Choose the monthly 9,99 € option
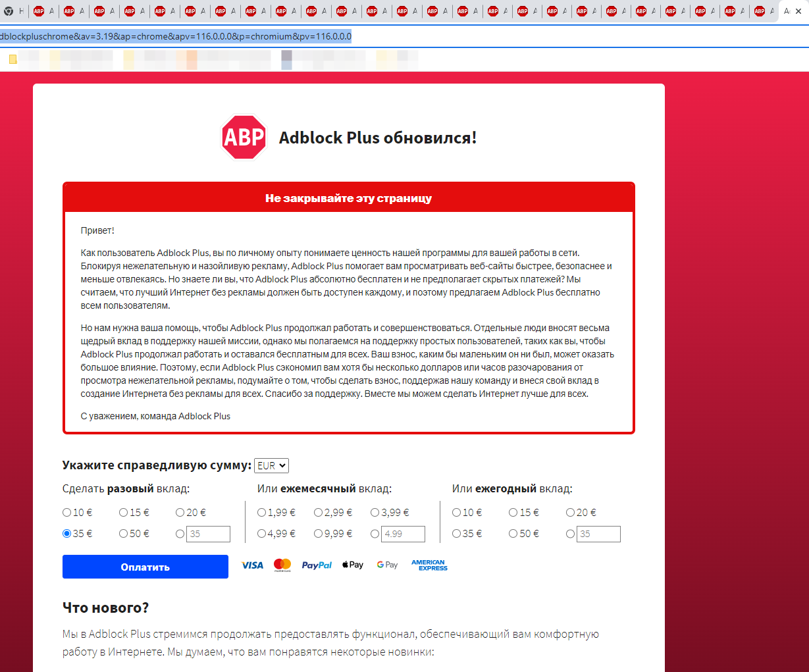809x672 pixels. click(318, 534)
